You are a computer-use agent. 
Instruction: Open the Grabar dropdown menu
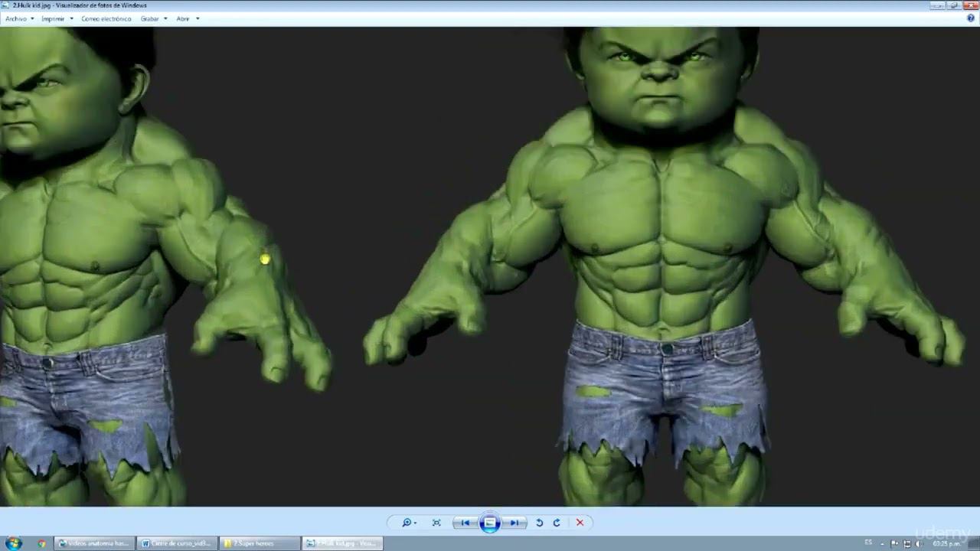[x=154, y=18]
